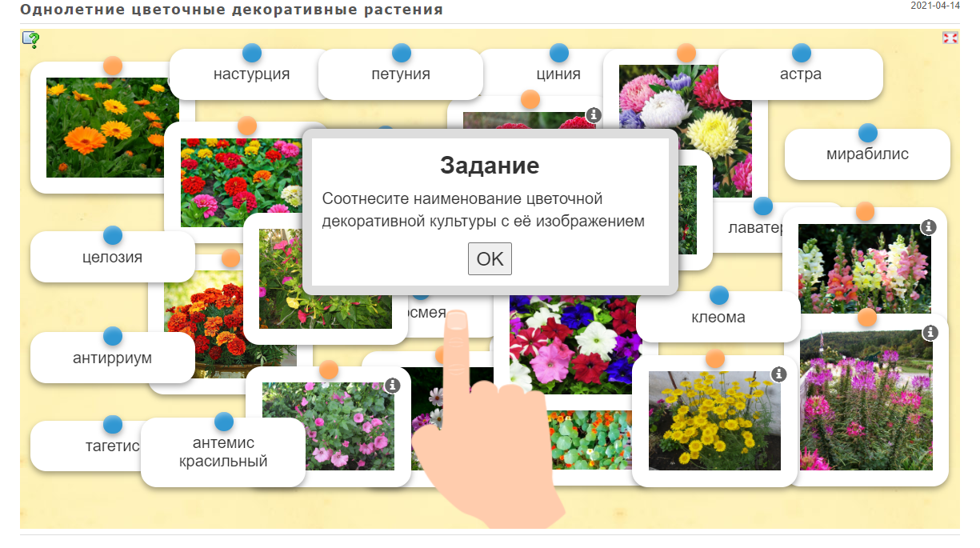Toggle the fullscreen icon with red arrows
980x548 pixels.
click(950, 38)
